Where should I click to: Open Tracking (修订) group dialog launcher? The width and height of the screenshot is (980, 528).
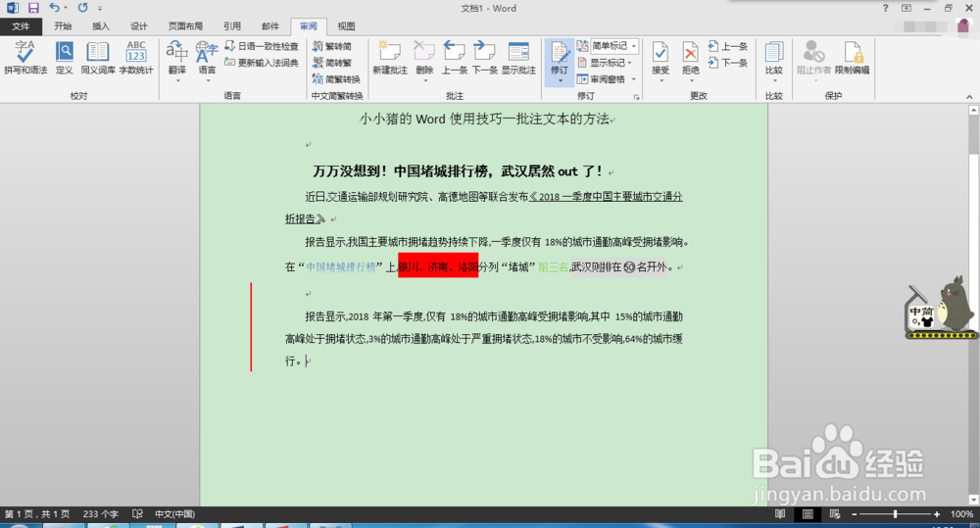(637, 96)
